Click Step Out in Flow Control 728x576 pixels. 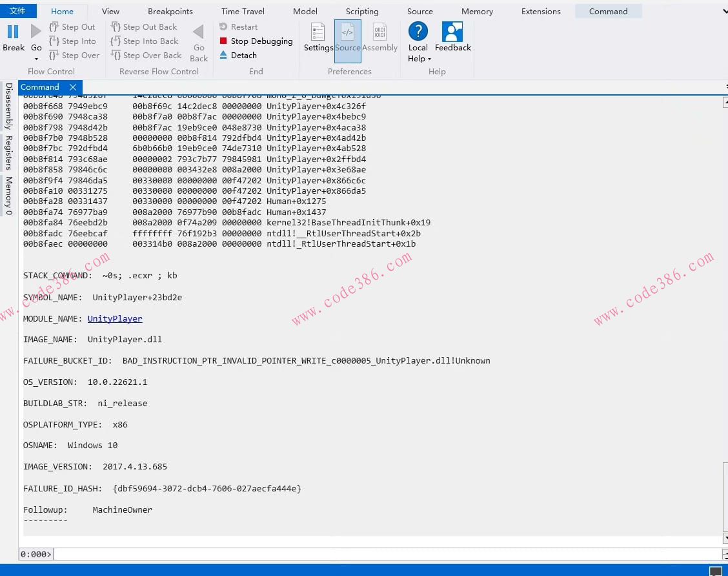[x=72, y=27]
